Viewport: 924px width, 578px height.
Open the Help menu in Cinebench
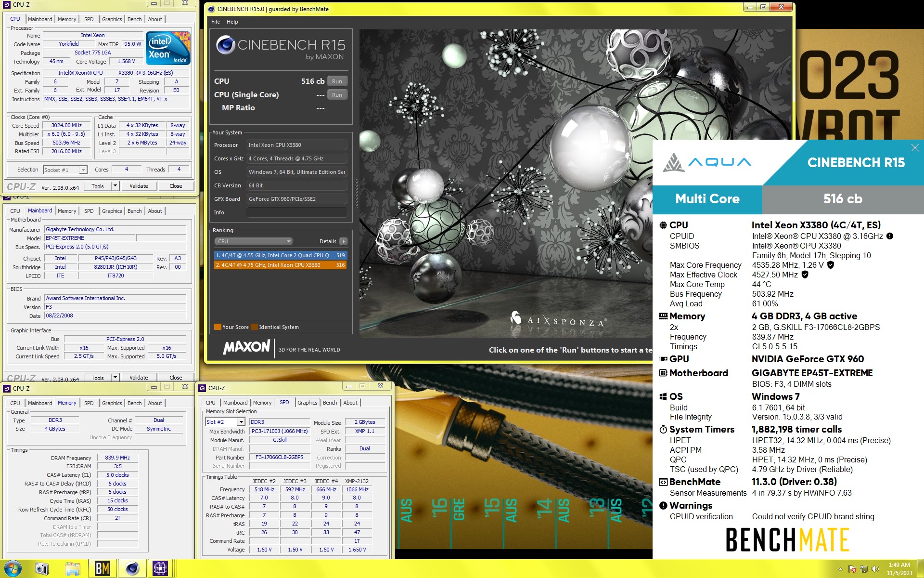click(x=232, y=22)
